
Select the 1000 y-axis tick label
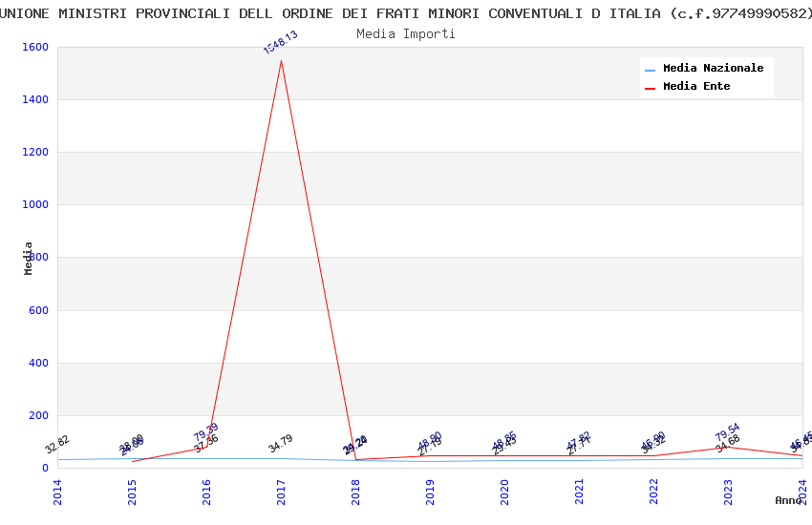(35, 204)
